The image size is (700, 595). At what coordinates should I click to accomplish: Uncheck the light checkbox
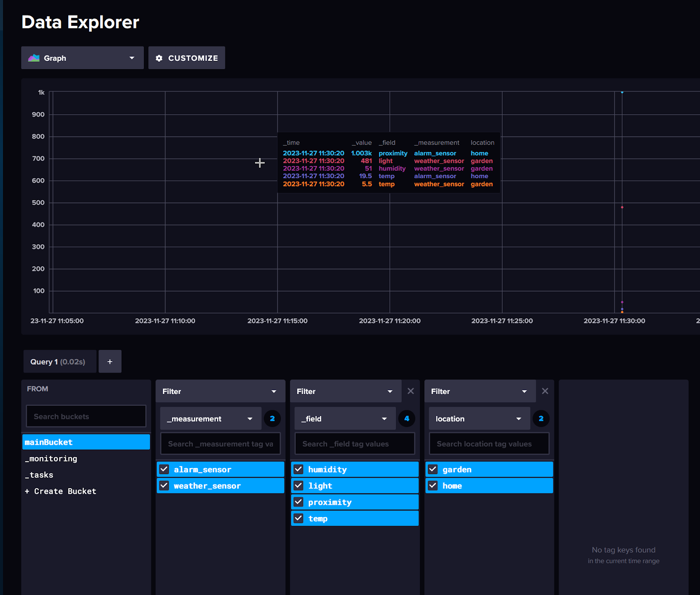coord(298,485)
